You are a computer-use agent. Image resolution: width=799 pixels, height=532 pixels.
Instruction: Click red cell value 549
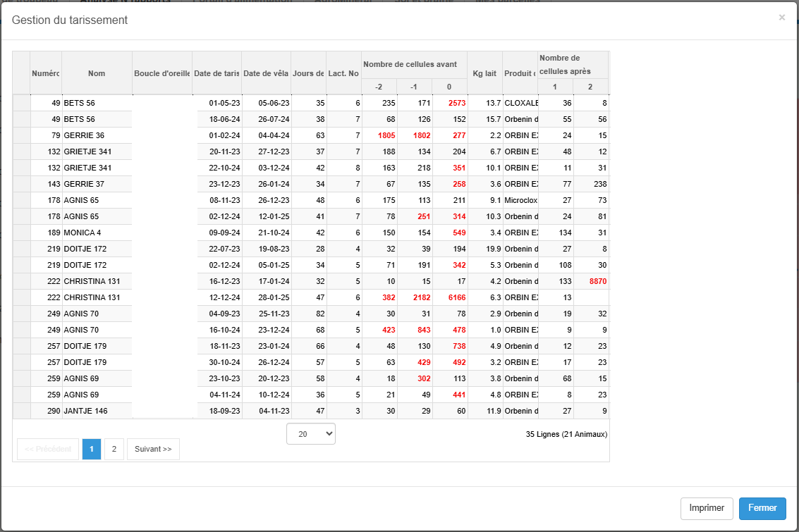(459, 233)
